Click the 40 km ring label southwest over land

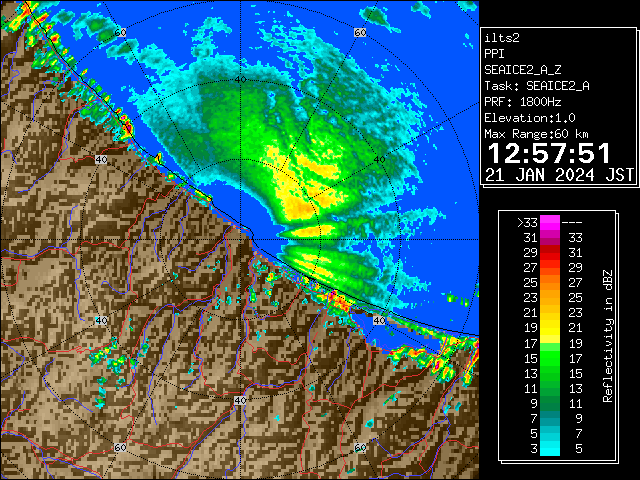[101, 320]
